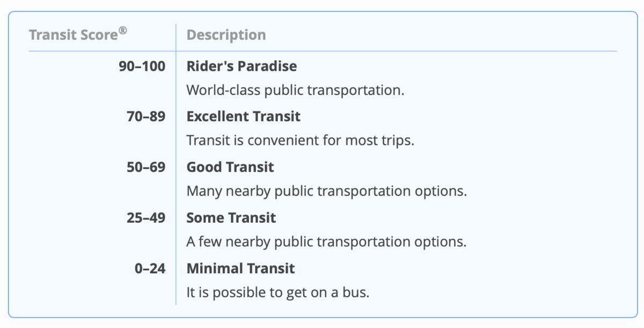Click the Minimal Transit heading
The width and height of the screenshot is (644, 328).
[240, 268]
